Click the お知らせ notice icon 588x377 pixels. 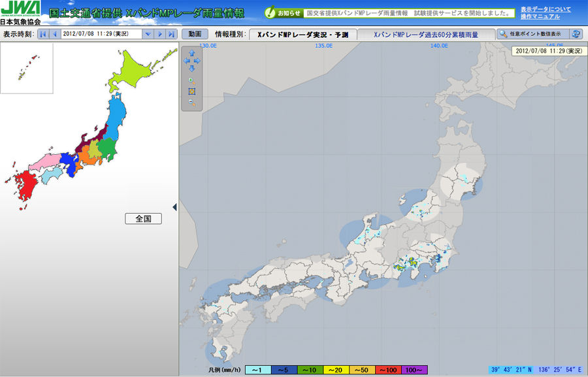pyautogui.click(x=270, y=13)
